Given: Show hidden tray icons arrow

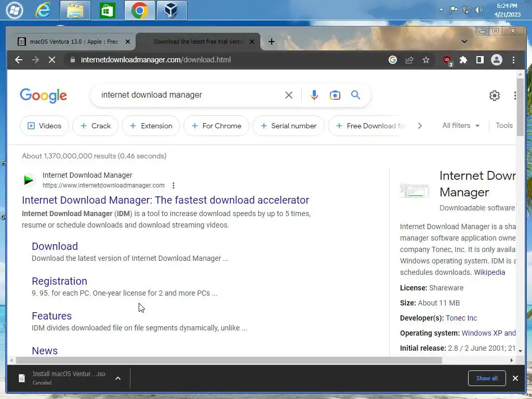Looking at the screenshot, I should coord(441,10).
